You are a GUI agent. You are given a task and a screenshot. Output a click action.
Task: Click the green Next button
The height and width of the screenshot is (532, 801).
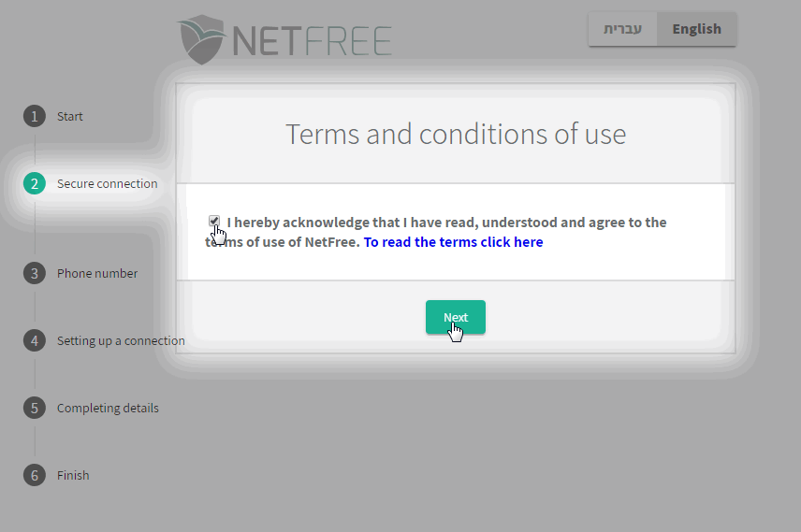tap(456, 317)
